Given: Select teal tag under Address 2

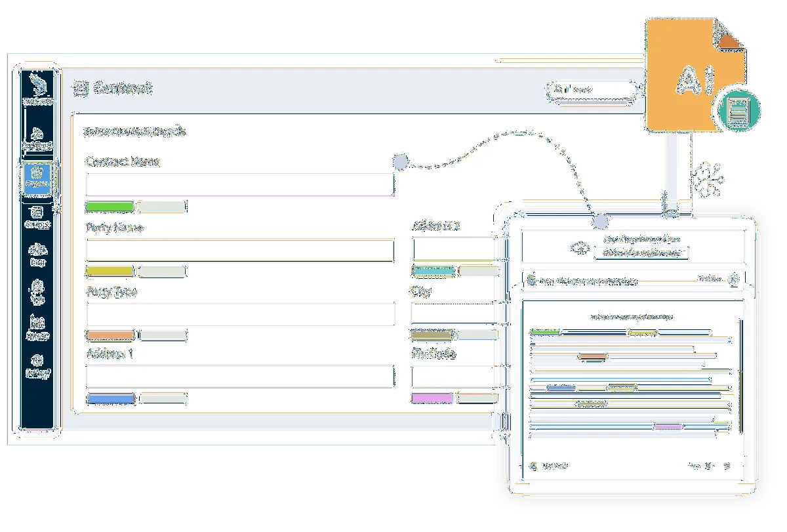Looking at the screenshot, I should [x=433, y=271].
